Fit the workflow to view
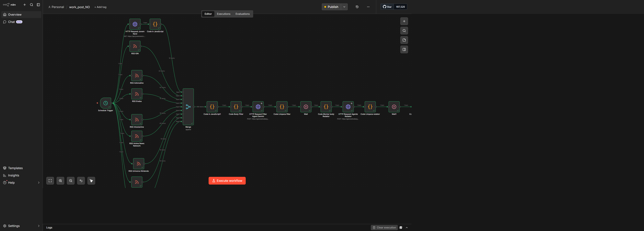Screen dimensions: 644x231 pyautogui.click(x=50, y=181)
